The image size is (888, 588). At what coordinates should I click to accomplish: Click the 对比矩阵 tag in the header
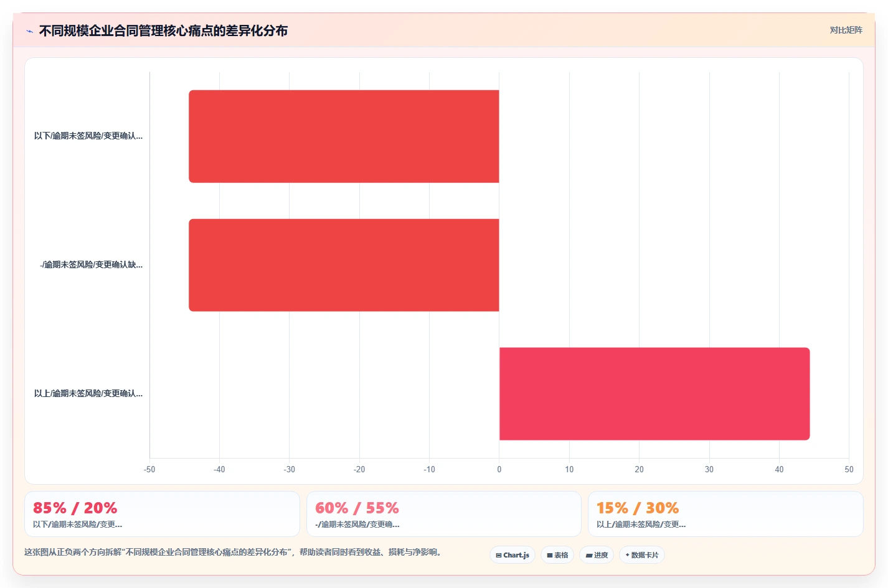click(846, 30)
